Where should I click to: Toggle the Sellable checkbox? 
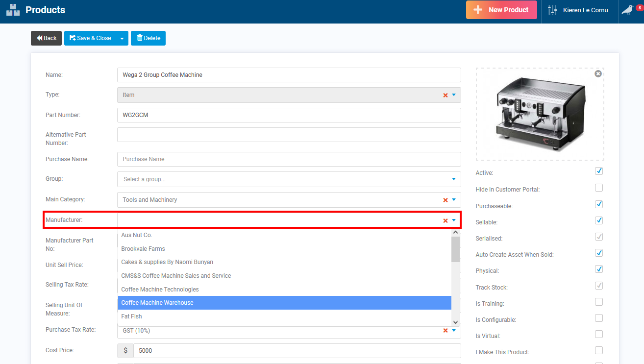coord(599,220)
